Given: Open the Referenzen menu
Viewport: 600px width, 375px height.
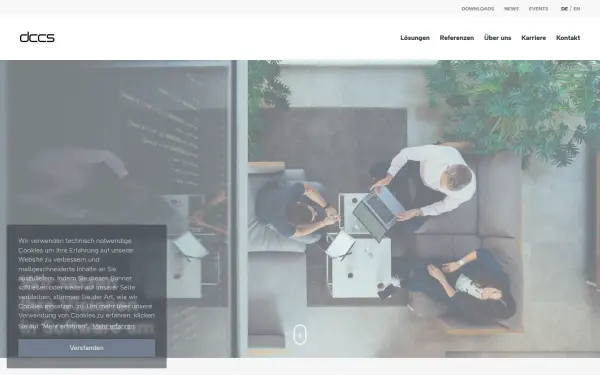Looking at the screenshot, I should coord(457,38).
